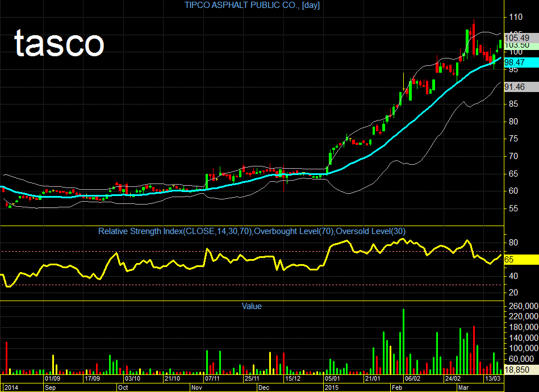Select the 105.49 upper band price label
539x392 pixels.
pos(521,37)
